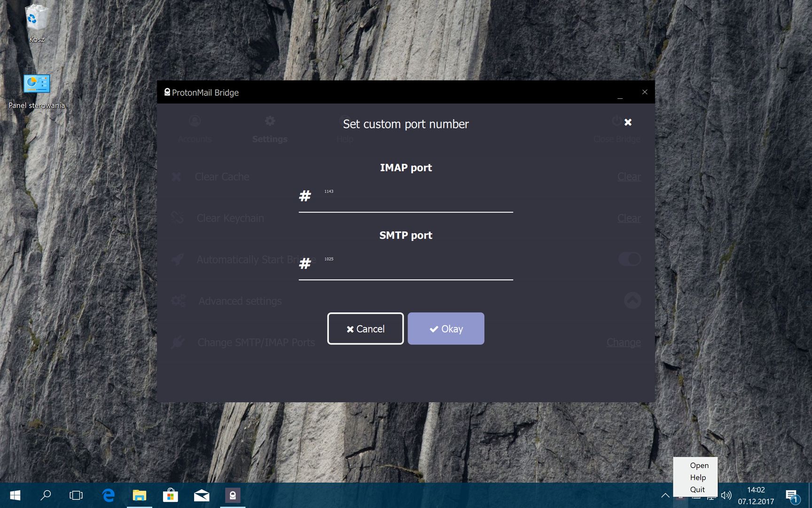Open Microsoft Store from the taskbar
812x508 pixels.
point(171,495)
